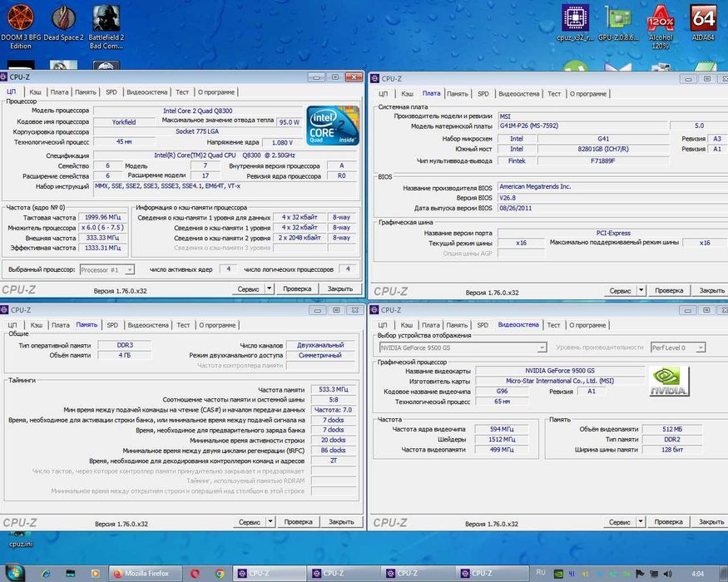Expand Сервис arrow in the mainboard window
Image resolution: width=728 pixels, height=582 pixels.
coord(641,290)
